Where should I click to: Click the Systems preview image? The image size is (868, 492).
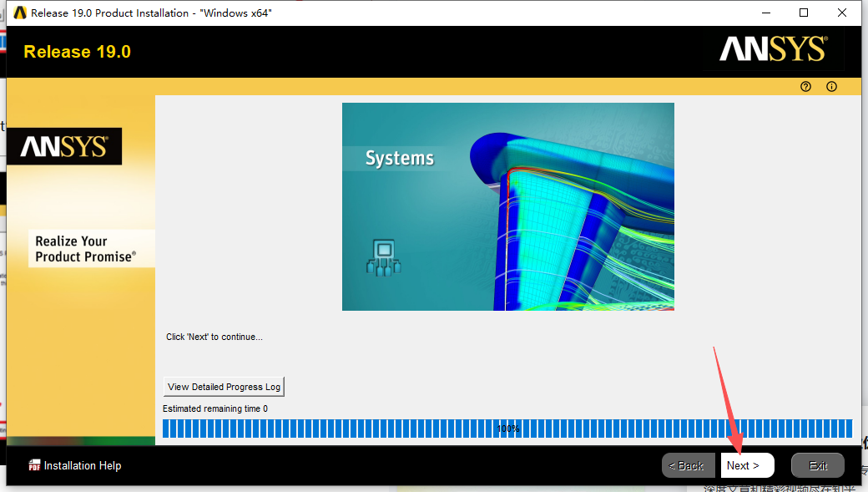click(x=507, y=206)
